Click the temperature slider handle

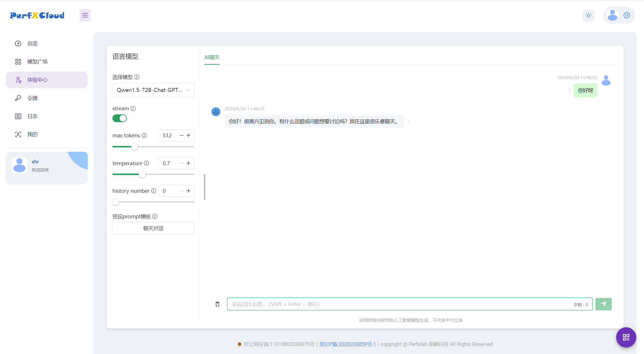click(x=142, y=174)
